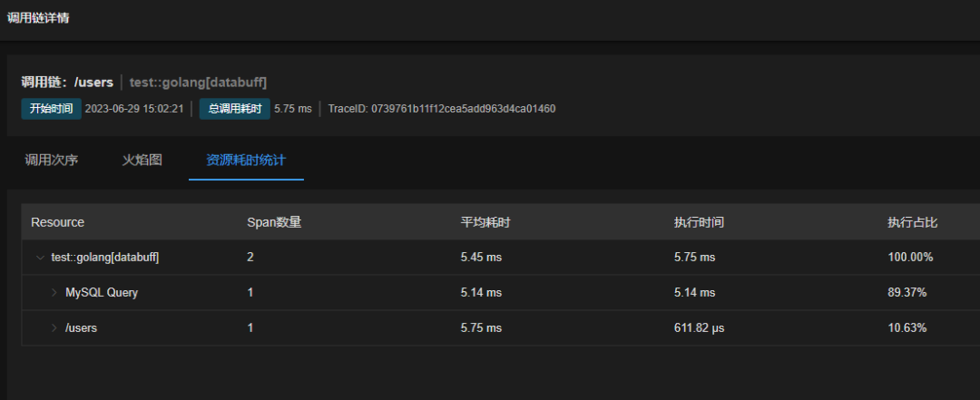980x400 pixels.
Task: Collapse the test::golang[databuff] row chevron
Action: coord(39,258)
